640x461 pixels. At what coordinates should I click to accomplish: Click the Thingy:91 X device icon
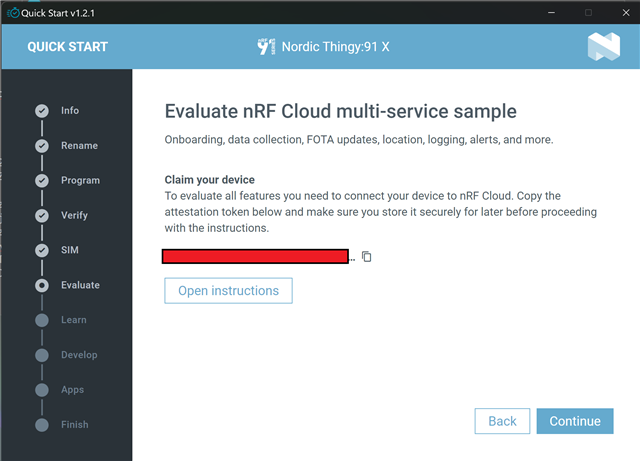[266, 47]
